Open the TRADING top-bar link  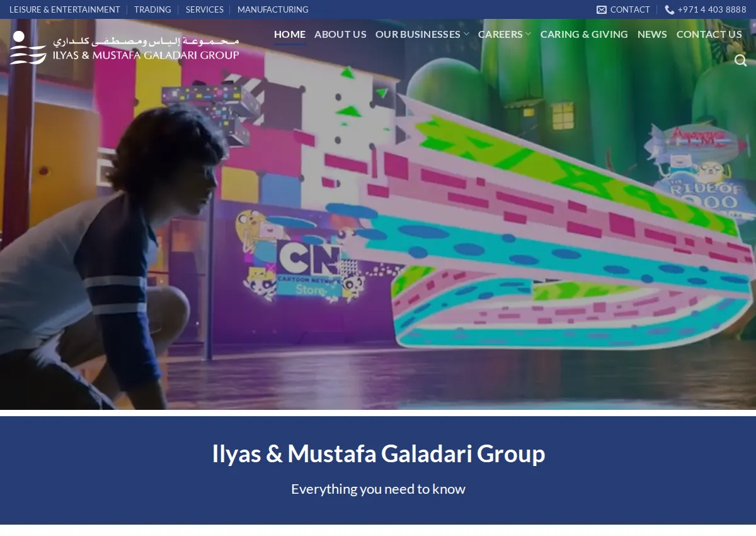click(152, 9)
